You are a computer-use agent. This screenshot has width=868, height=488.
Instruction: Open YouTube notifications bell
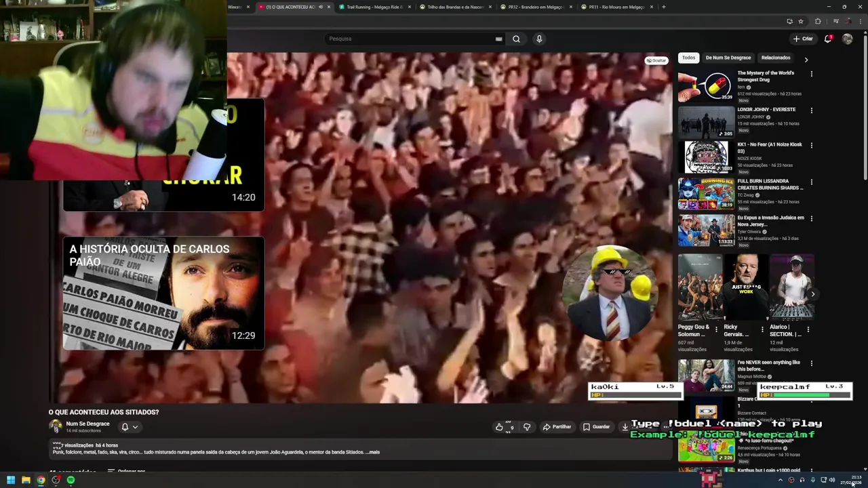coord(828,39)
